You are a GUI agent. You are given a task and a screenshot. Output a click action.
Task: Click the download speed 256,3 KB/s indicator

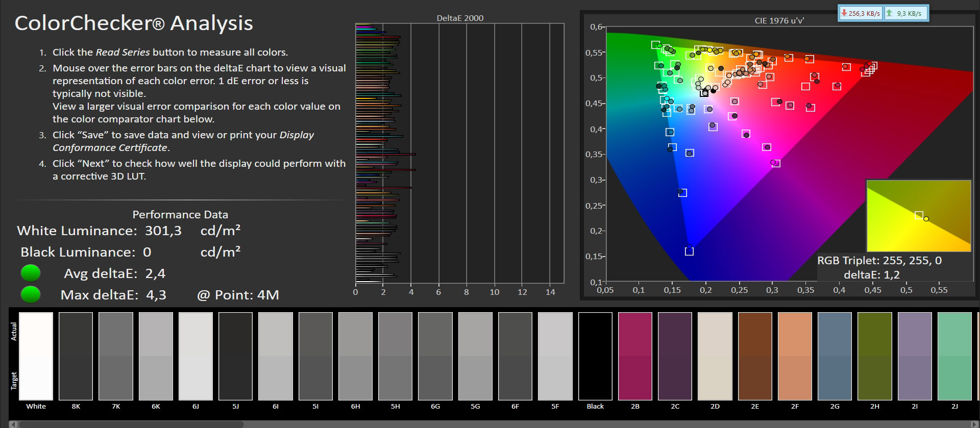point(861,13)
